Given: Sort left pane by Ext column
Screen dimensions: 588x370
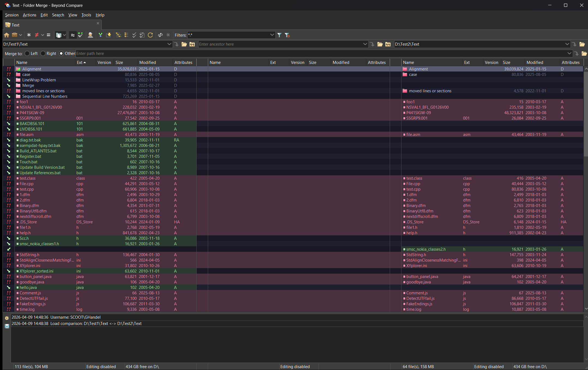Looking at the screenshot, I should 85,63.
